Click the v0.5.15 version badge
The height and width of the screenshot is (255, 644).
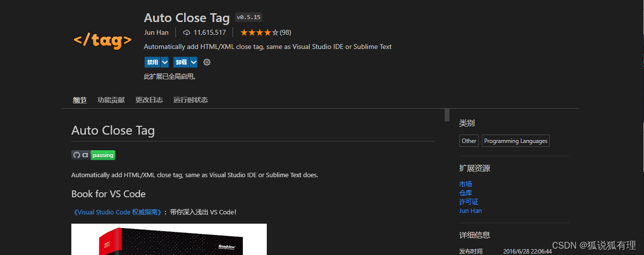point(249,17)
